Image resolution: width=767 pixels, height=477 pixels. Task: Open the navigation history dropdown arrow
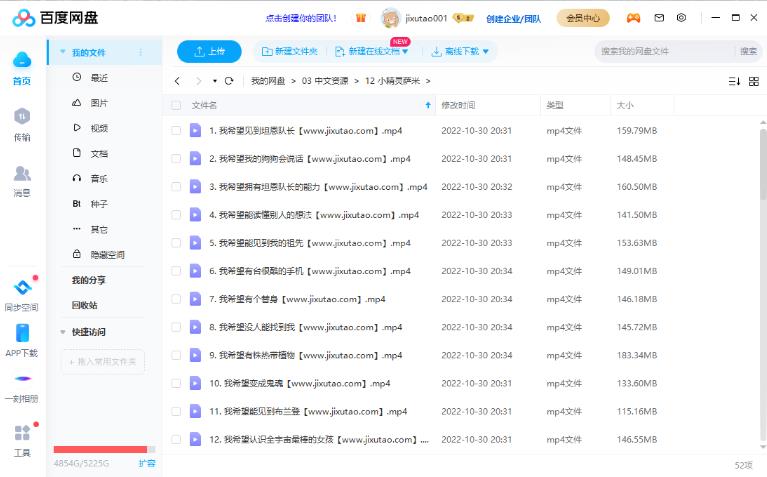[x=215, y=81]
